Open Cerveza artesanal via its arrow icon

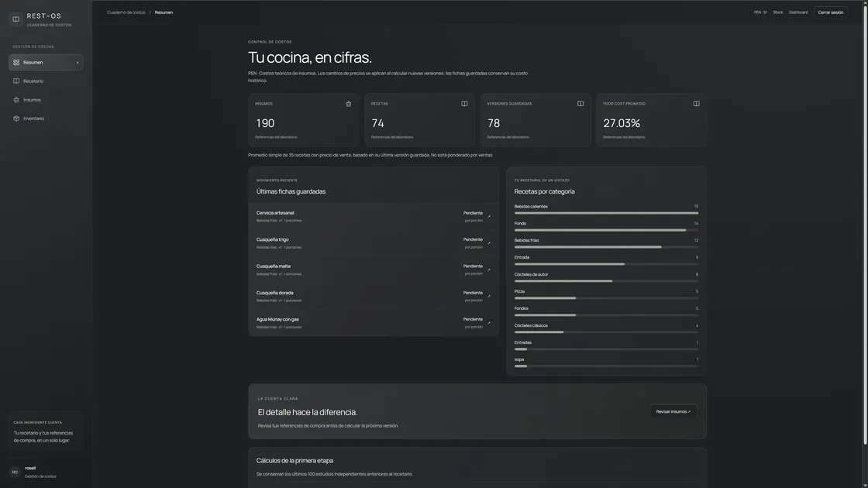point(489,216)
